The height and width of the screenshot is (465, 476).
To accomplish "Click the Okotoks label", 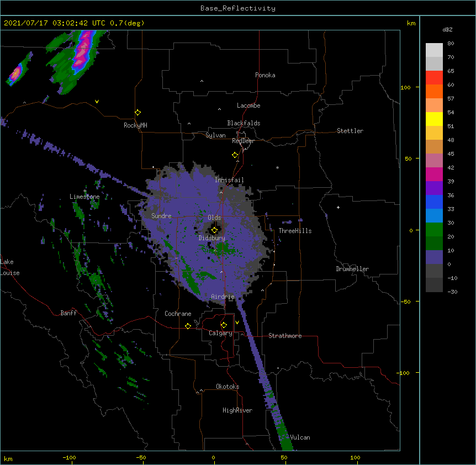I will (x=228, y=387).
